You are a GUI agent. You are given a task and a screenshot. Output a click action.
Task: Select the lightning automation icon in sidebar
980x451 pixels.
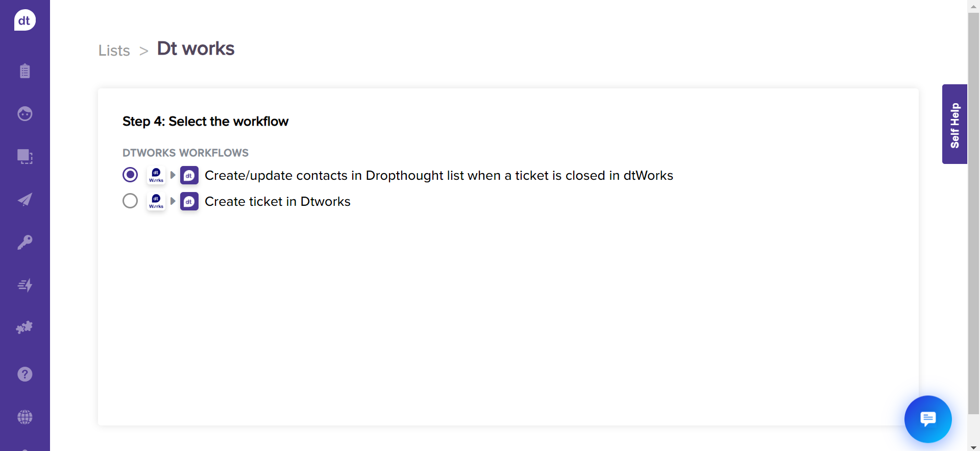tap(24, 285)
